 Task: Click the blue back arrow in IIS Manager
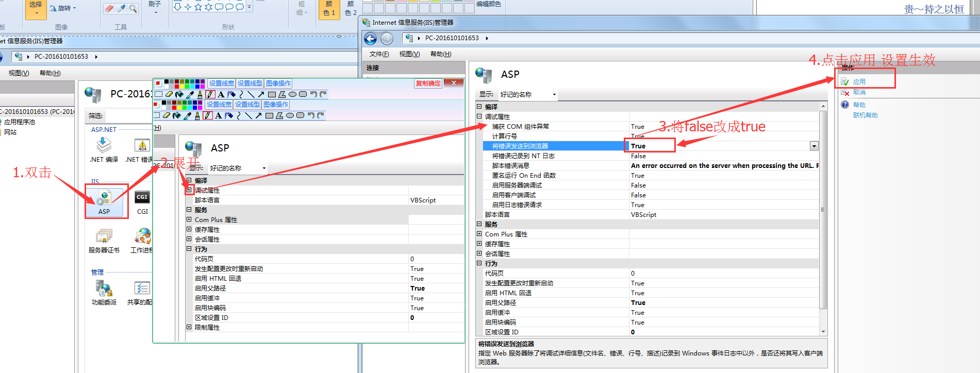click(x=370, y=39)
